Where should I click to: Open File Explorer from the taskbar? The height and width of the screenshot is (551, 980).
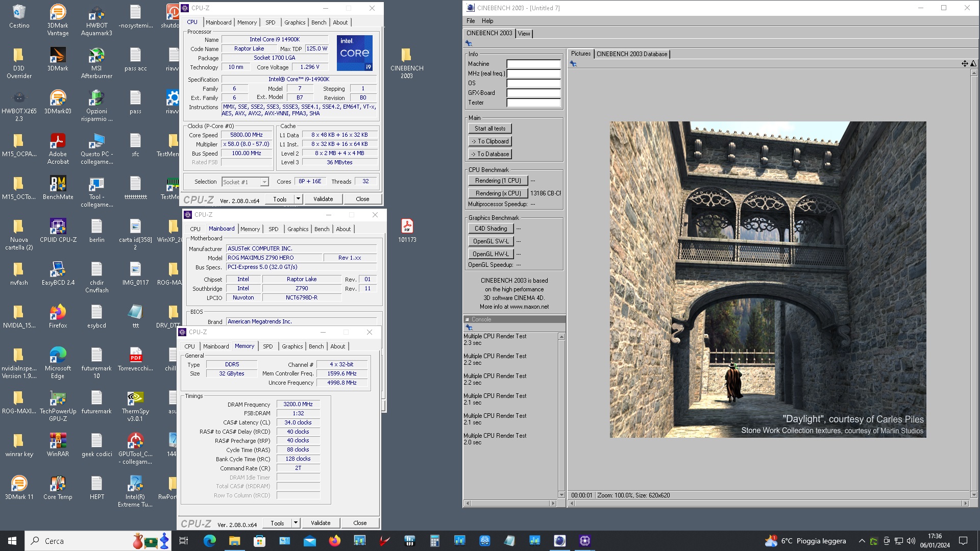tap(234, 541)
